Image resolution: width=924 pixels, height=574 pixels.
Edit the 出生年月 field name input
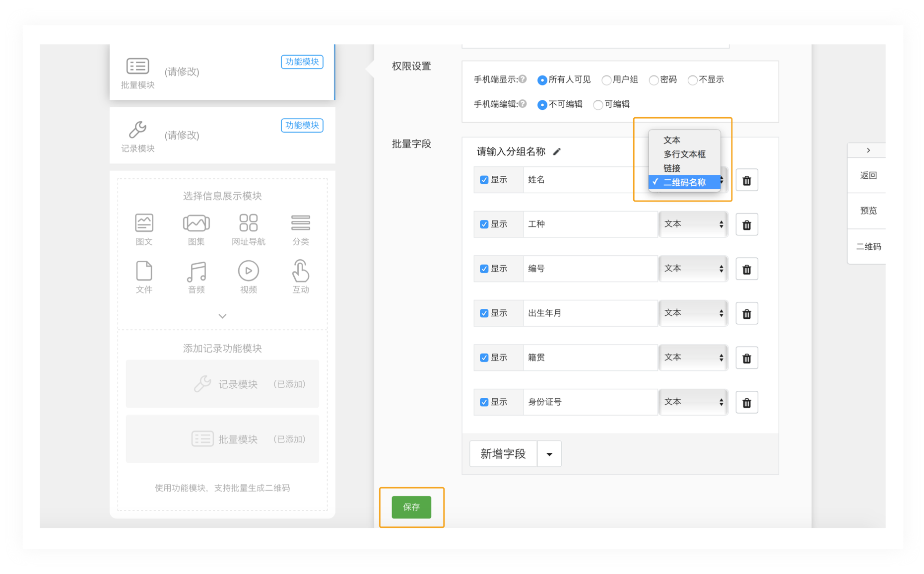[591, 313]
